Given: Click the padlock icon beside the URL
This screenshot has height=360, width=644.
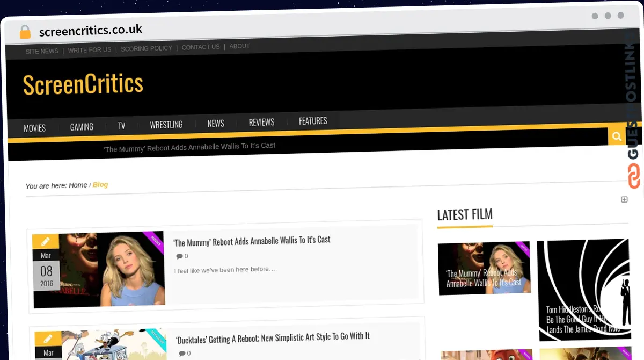Looking at the screenshot, I should coord(25,32).
